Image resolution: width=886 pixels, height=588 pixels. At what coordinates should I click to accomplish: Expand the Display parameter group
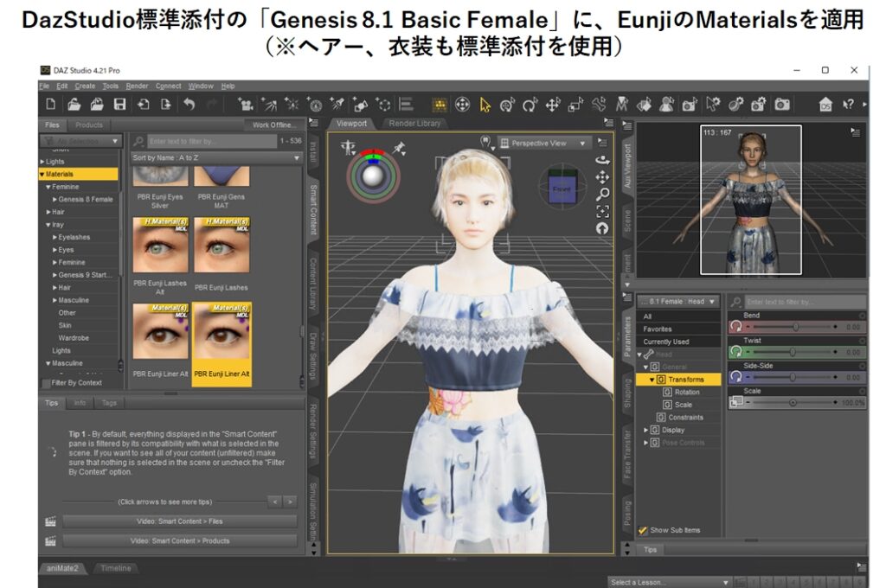click(645, 430)
